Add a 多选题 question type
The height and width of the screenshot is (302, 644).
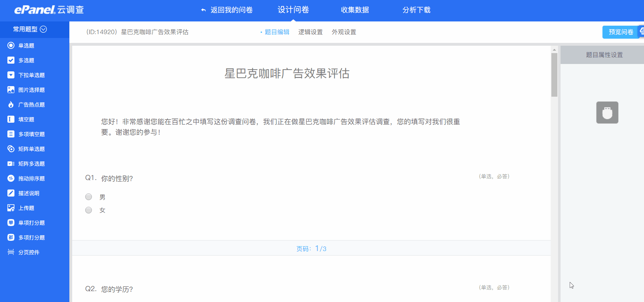[x=26, y=60]
